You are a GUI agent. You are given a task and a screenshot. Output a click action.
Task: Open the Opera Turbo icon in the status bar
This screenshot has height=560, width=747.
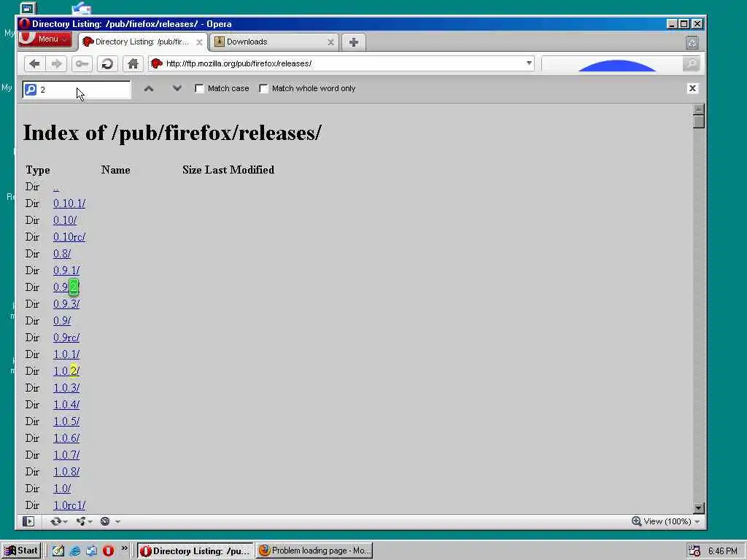[x=105, y=521]
